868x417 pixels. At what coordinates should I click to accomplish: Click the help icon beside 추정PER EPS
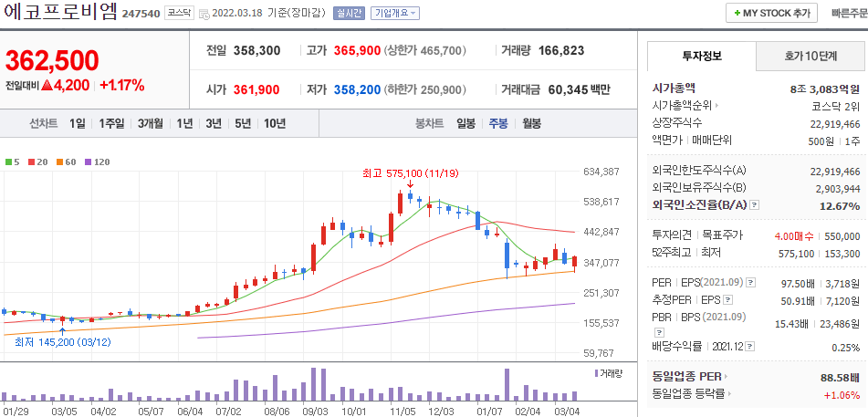coord(728,300)
